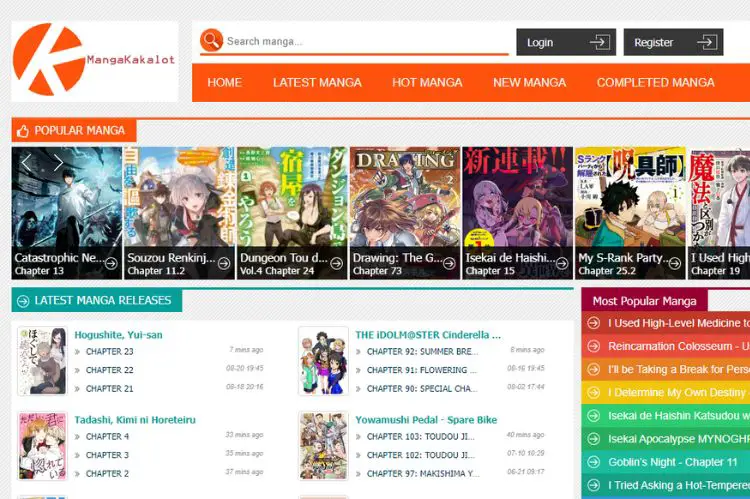Open Chapter 102: Toudou Ji... link
This screenshot has width=750, height=499.
(x=421, y=455)
